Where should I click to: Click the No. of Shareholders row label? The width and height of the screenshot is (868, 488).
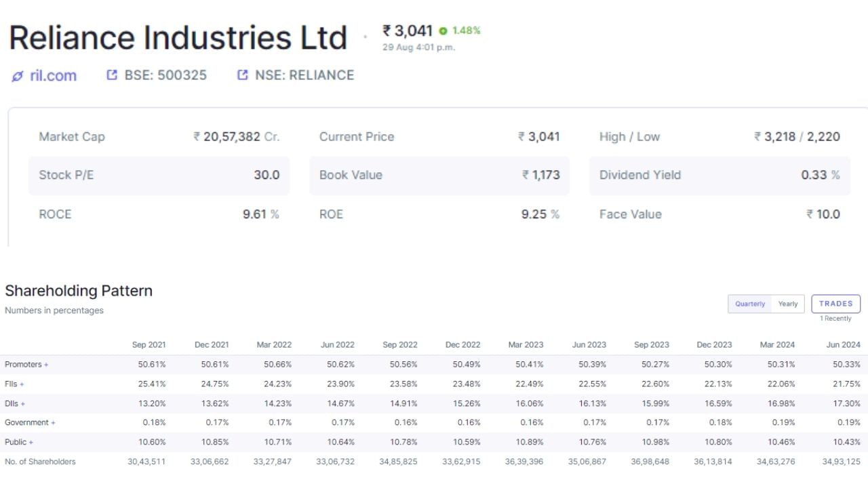coord(40,462)
